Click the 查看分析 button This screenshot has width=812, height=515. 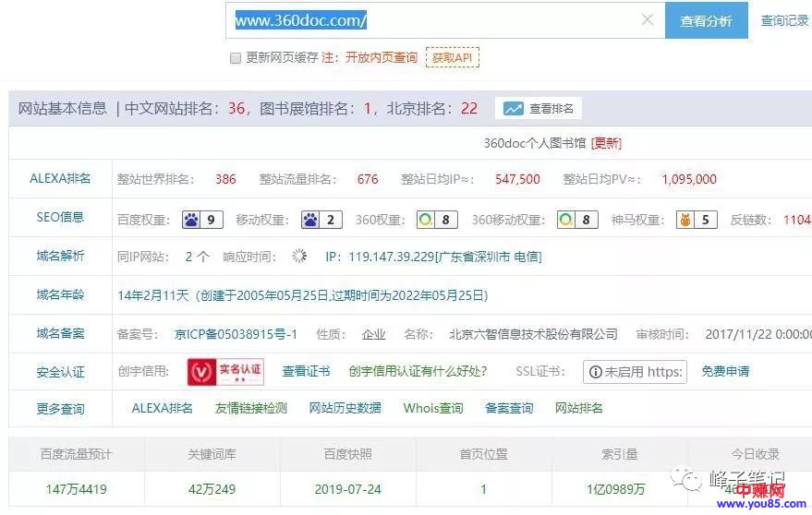tap(706, 20)
